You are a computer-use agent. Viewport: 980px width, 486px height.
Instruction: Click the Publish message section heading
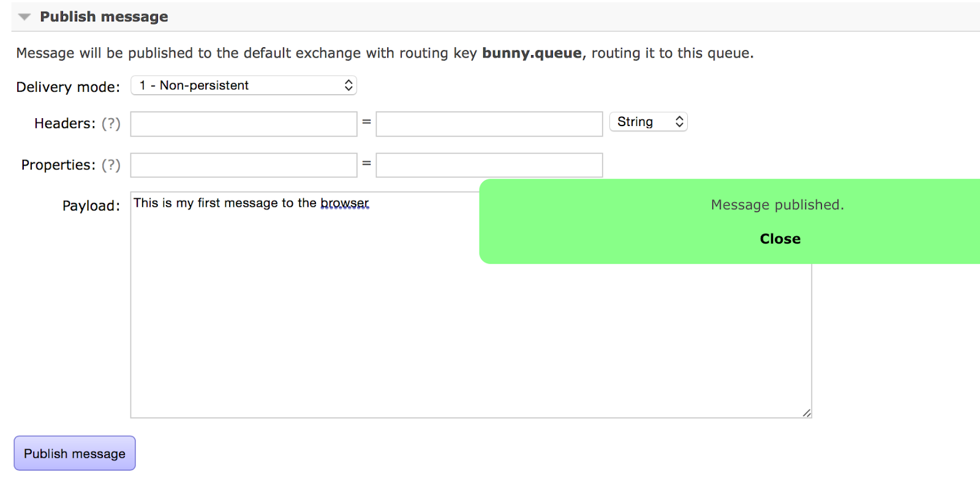pyautogui.click(x=104, y=17)
